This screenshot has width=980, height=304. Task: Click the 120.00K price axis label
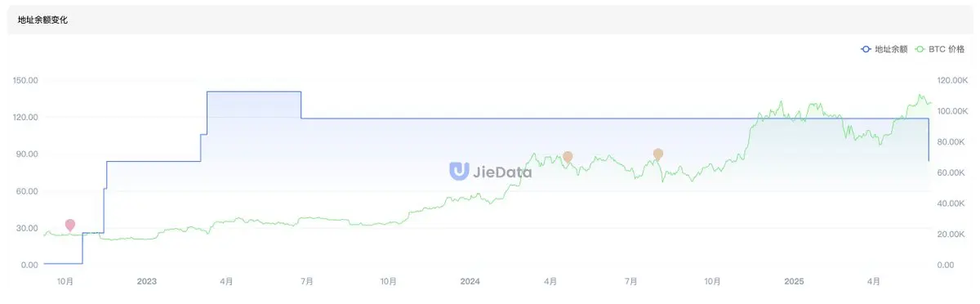point(953,80)
